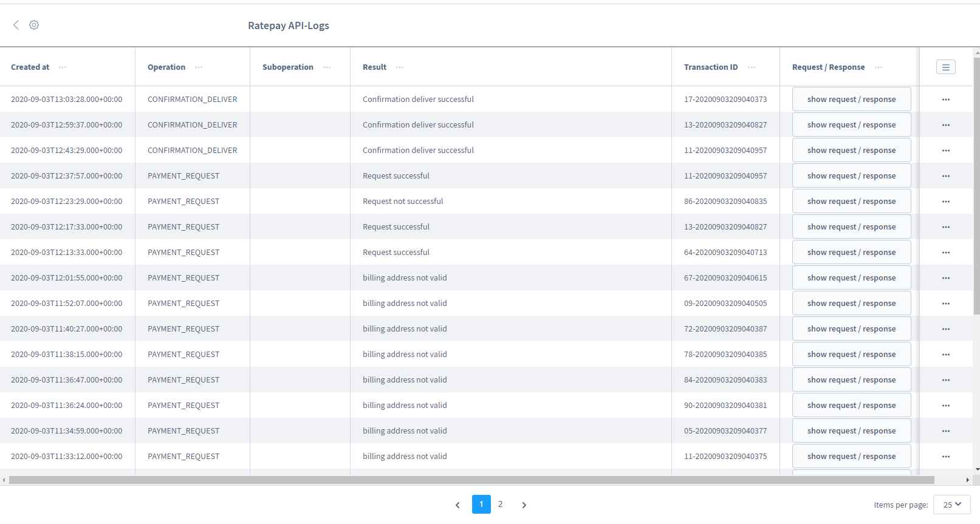Show request / response for Request not successful row
Viewport: 980px width, 524px height.
[852, 201]
